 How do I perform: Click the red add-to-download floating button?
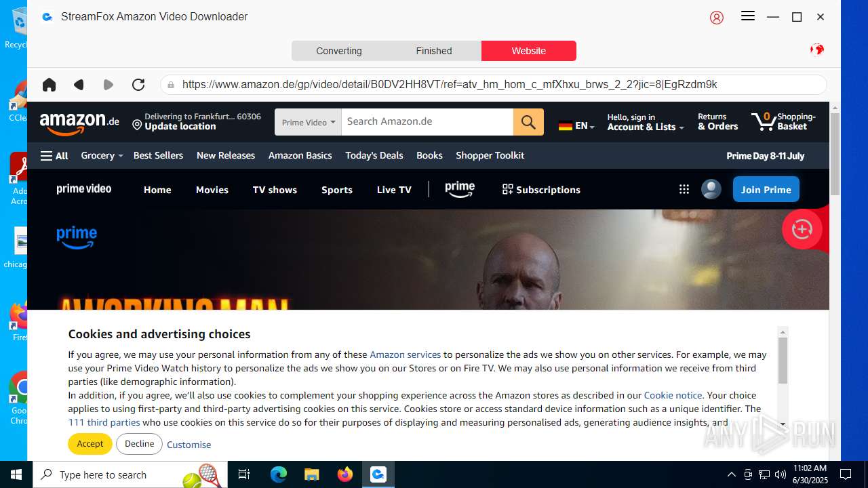[x=802, y=229]
